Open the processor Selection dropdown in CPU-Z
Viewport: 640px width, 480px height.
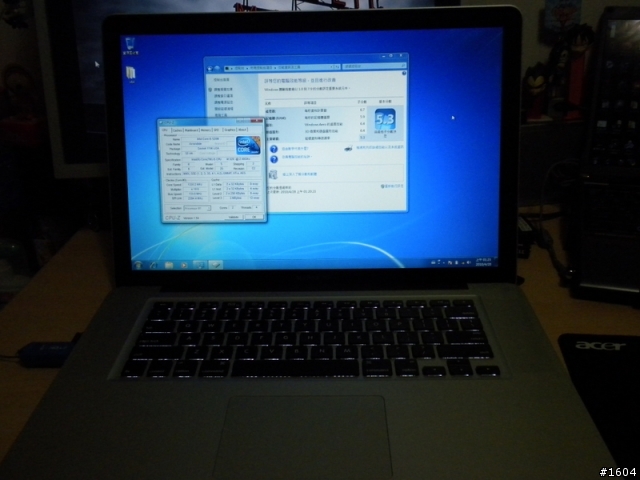coord(197,208)
